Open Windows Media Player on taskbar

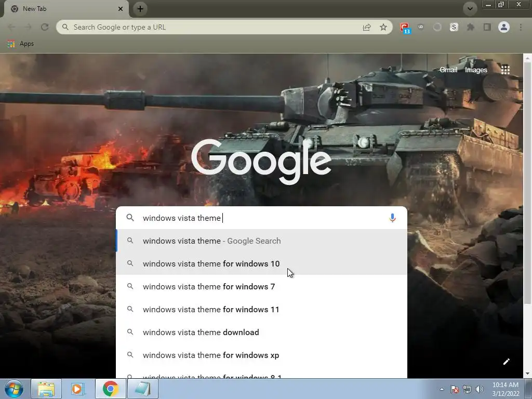coord(78,389)
